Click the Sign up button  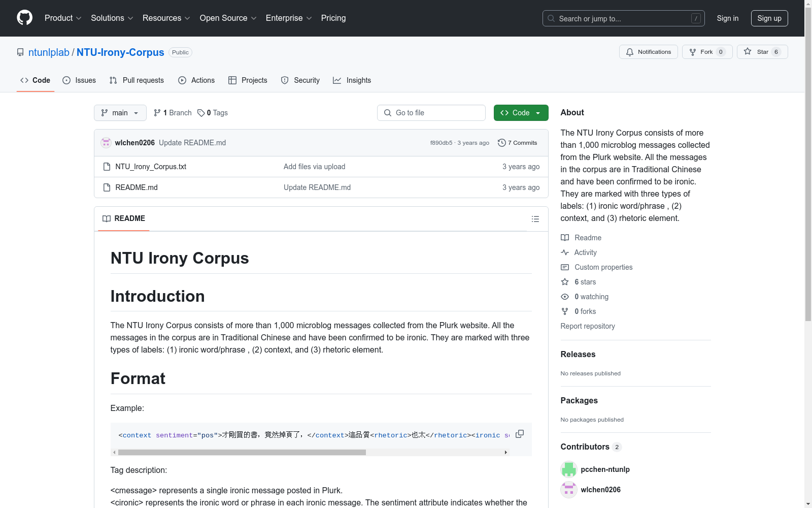tap(769, 18)
